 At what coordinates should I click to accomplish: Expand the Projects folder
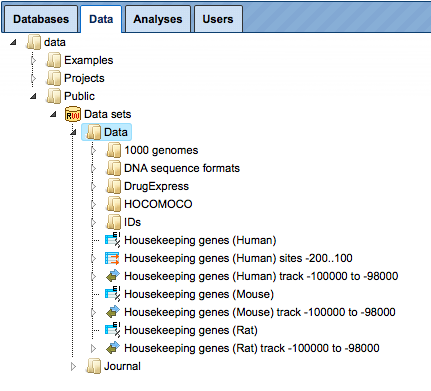coord(33,78)
